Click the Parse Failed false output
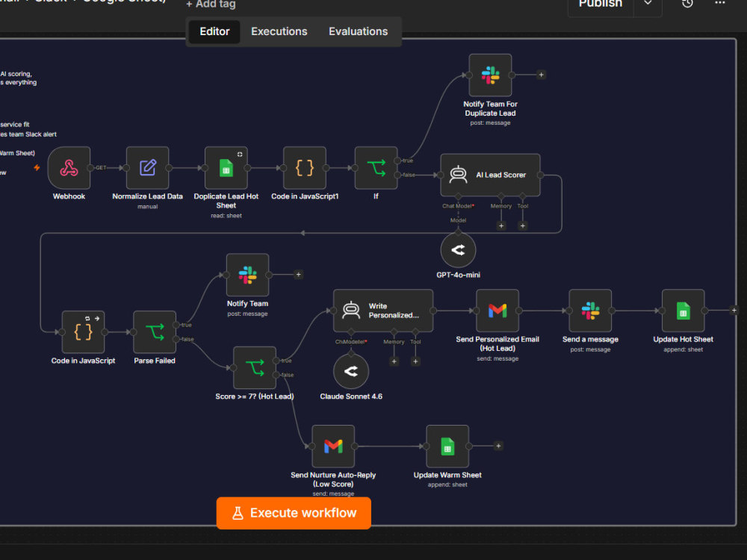747x560 pixels. 176,339
